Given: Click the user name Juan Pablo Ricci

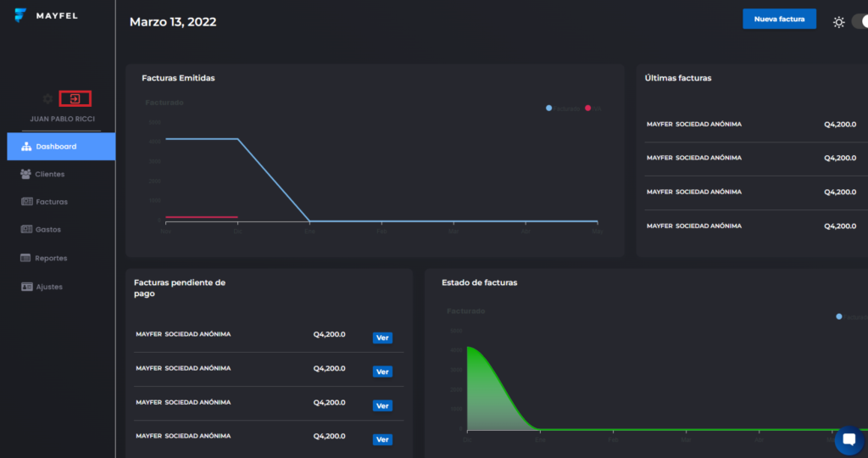Looking at the screenshot, I should pyautogui.click(x=61, y=120).
